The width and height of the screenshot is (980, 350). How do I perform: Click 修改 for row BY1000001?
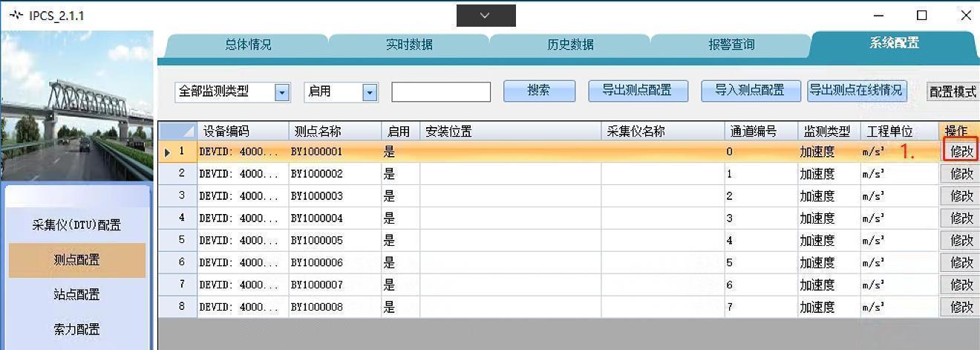click(x=961, y=152)
